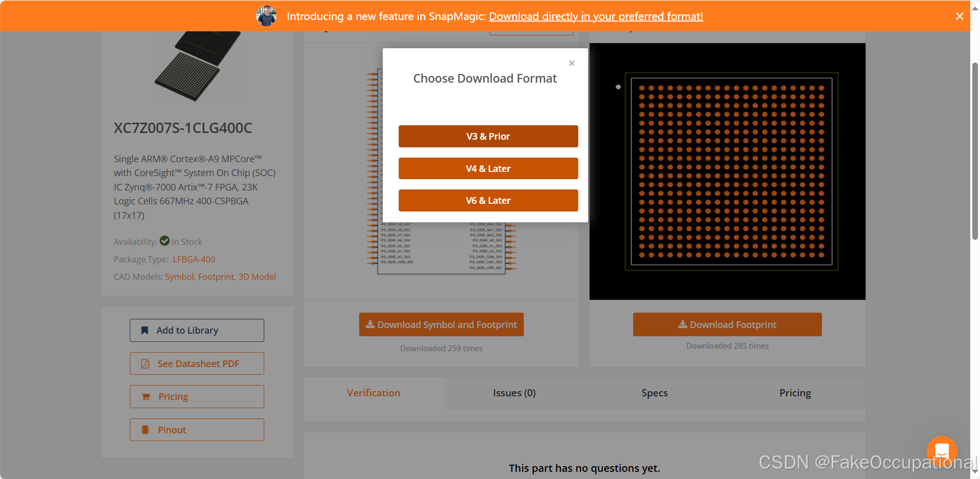Viewport: 980px width, 479px height.
Task: Click the shopping cart icon
Action: [x=146, y=397]
